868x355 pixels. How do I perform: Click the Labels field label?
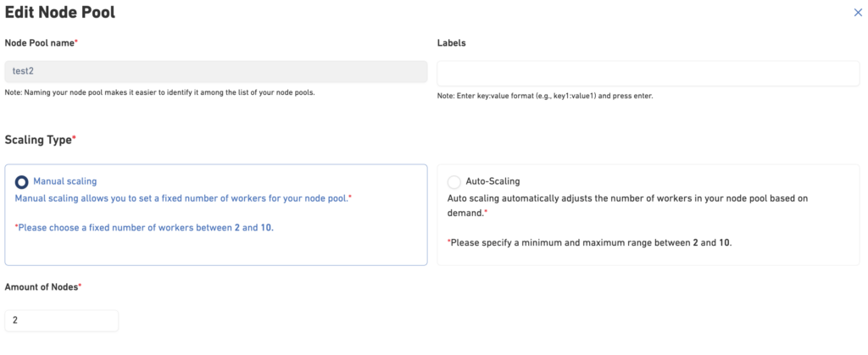point(451,42)
